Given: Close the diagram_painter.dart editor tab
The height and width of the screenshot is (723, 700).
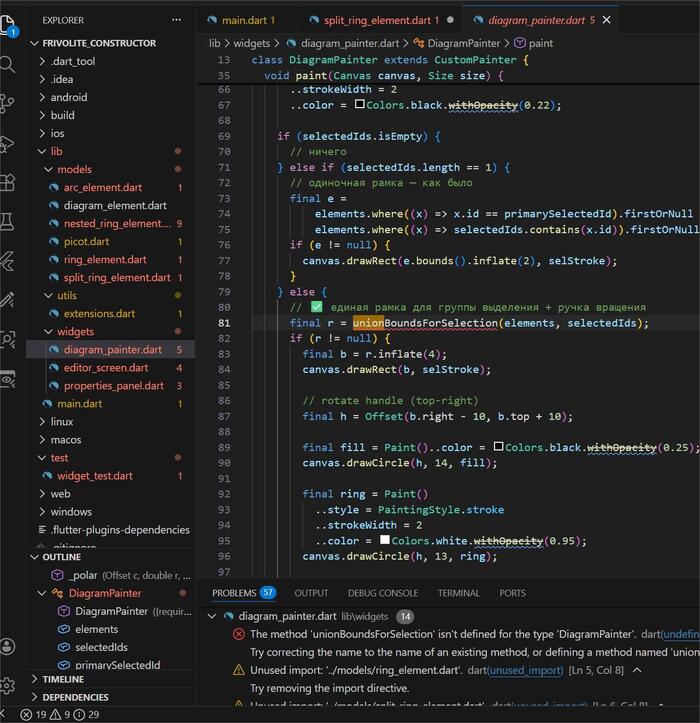Looking at the screenshot, I should point(607,20).
